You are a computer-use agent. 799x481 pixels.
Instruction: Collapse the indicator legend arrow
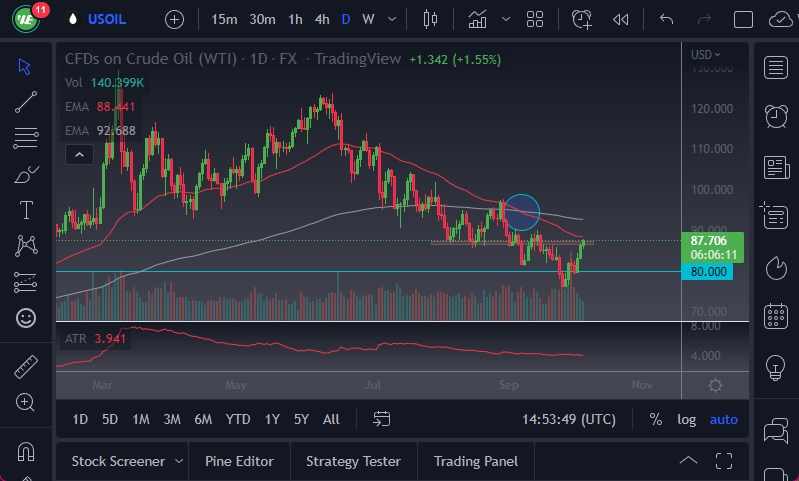tap(78, 154)
